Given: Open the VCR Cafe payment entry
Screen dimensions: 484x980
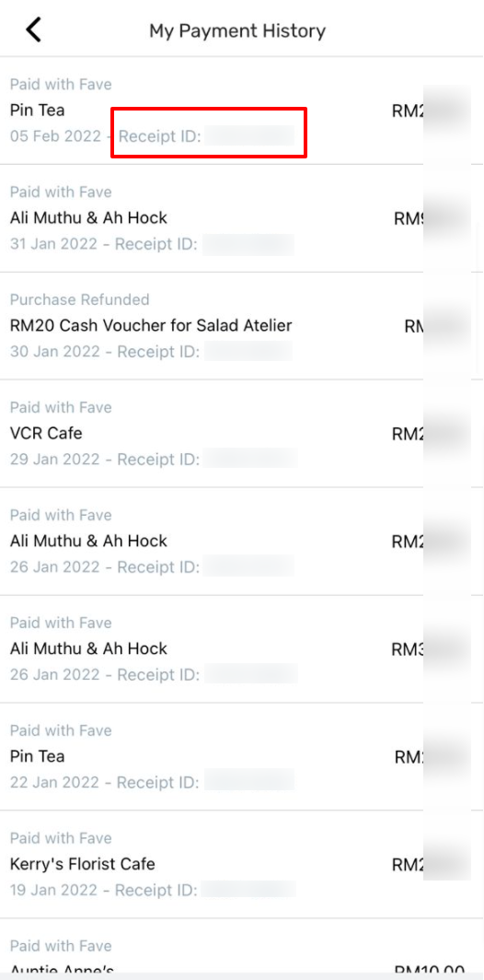Looking at the screenshot, I should (242, 434).
